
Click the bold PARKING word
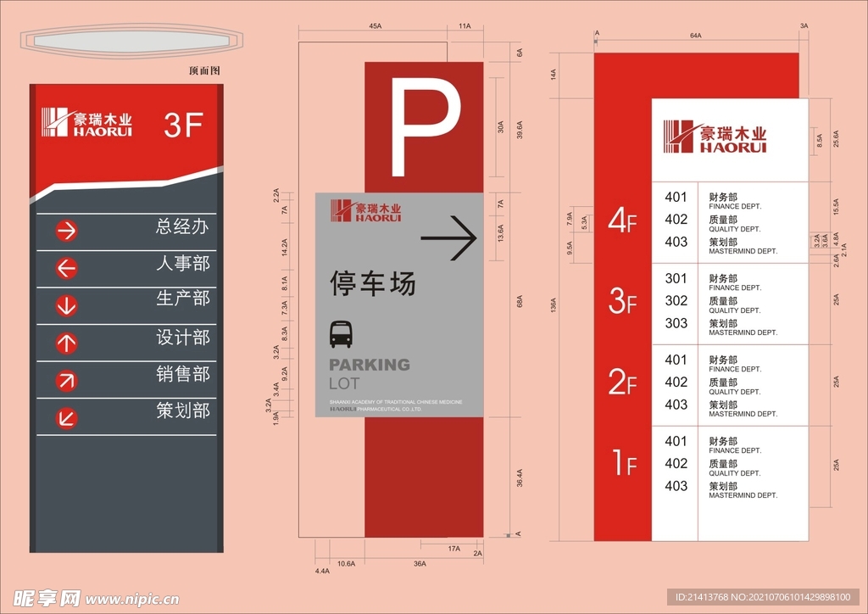pos(370,365)
